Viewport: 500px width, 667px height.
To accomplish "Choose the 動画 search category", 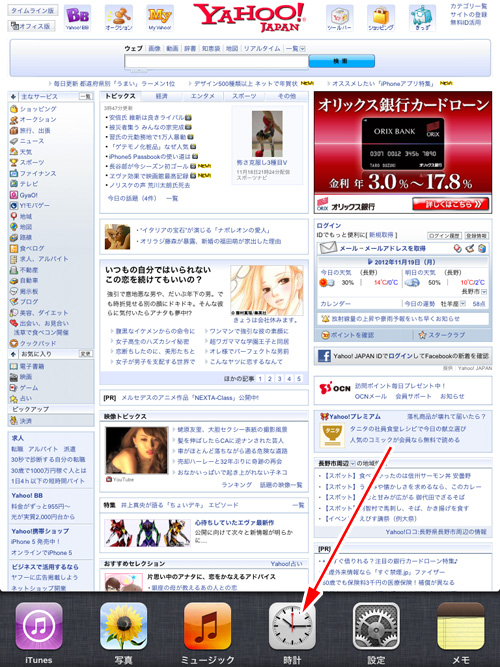I will 172,48.
